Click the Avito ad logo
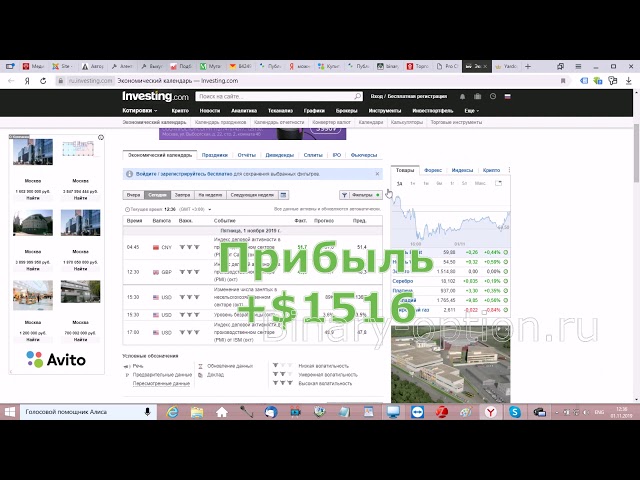The height and width of the screenshot is (480, 640). click(x=56, y=359)
